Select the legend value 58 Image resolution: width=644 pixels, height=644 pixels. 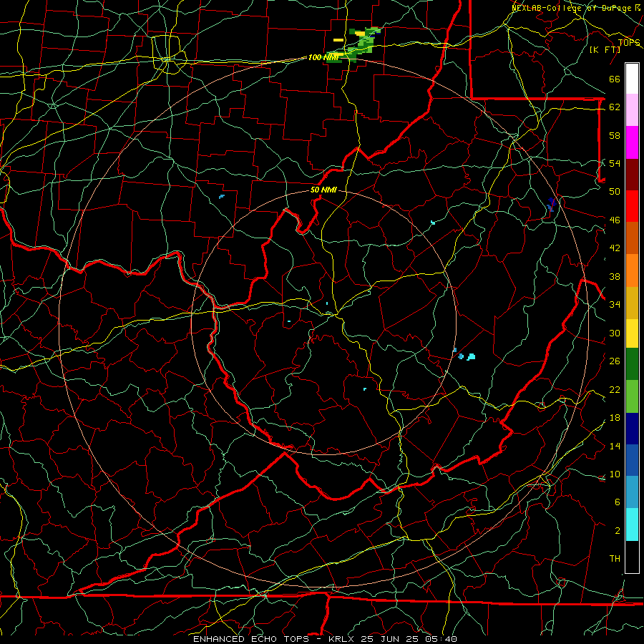(615, 135)
